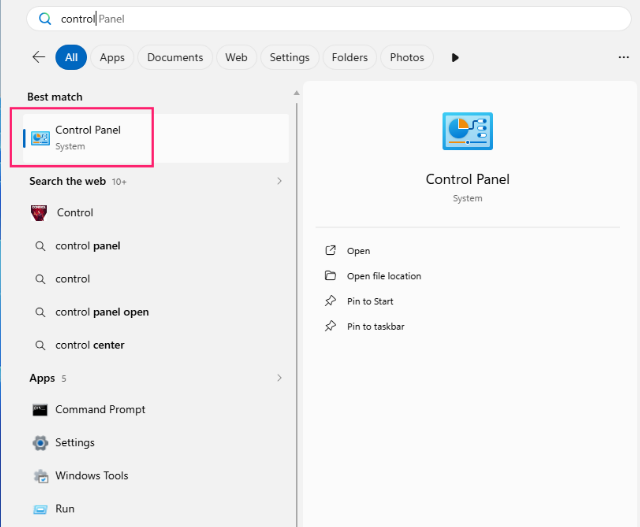Viewport: 640px width, 527px height.
Task: Click the Command Prompt icon
Action: 40,410
